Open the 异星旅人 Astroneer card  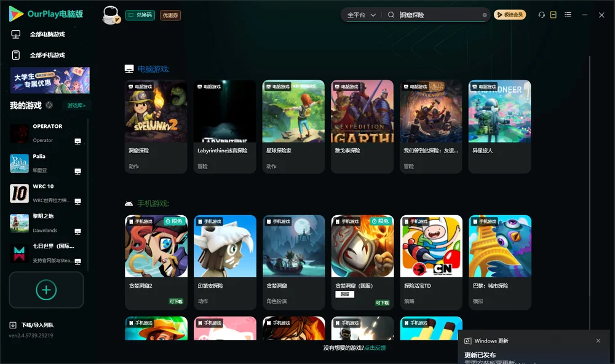[499, 127]
